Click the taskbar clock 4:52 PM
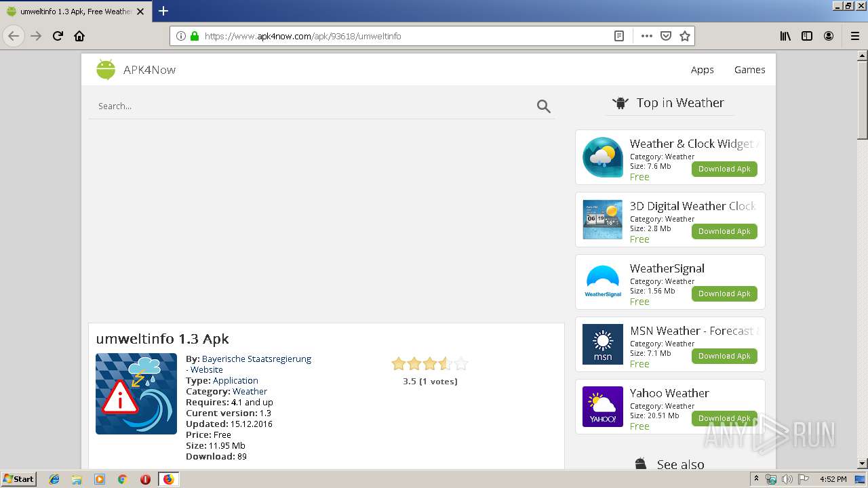The image size is (868, 488). coord(833,479)
